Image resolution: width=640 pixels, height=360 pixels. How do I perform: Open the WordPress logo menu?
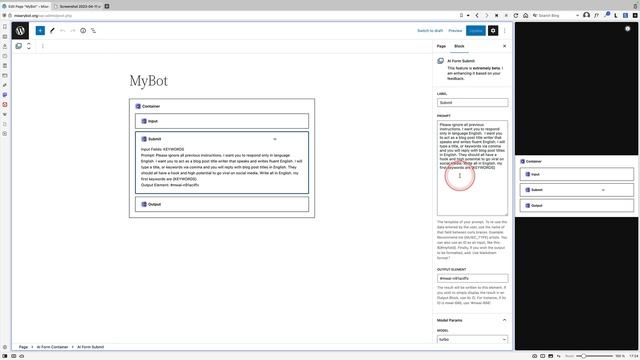20,31
